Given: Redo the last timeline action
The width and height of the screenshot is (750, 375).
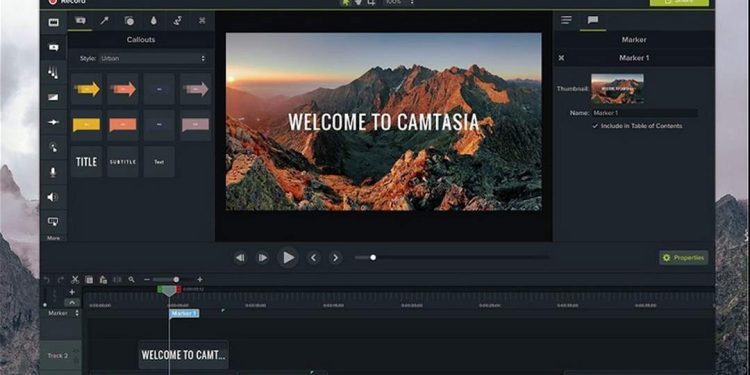Looking at the screenshot, I should (60, 280).
